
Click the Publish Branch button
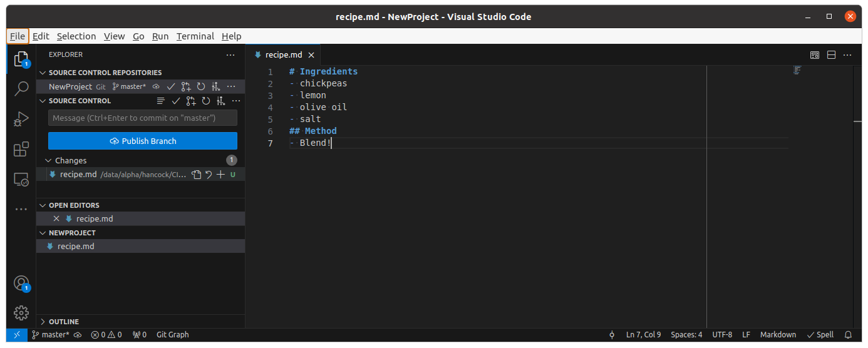pyautogui.click(x=143, y=141)
